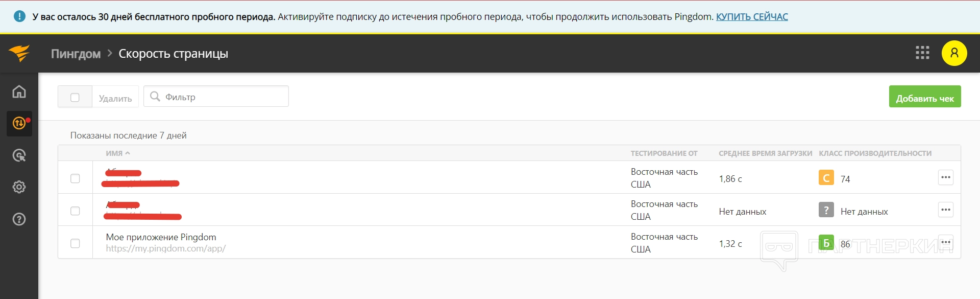
Task: Open the help question mark icon
Action: tap(19, 219)
